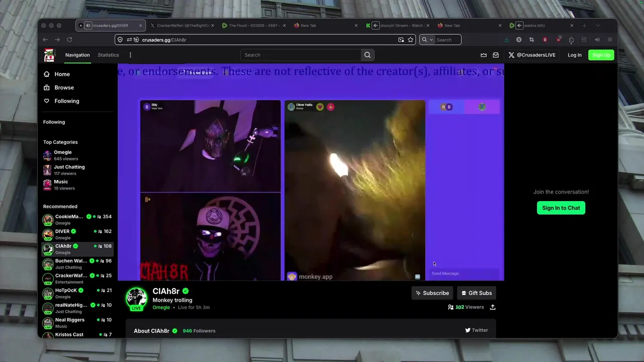Open the Twitter link in About
Viewport: 644px width, 362px height.
coord(476,330)
